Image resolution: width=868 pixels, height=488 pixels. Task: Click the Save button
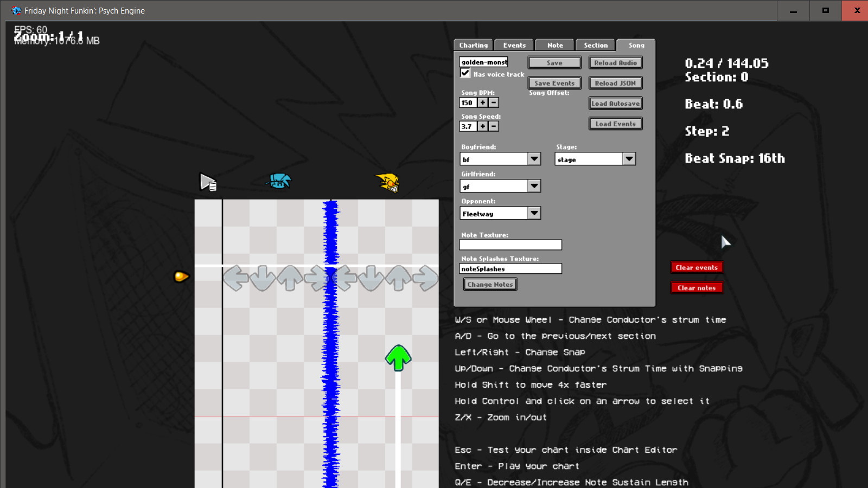coord(554,63)
